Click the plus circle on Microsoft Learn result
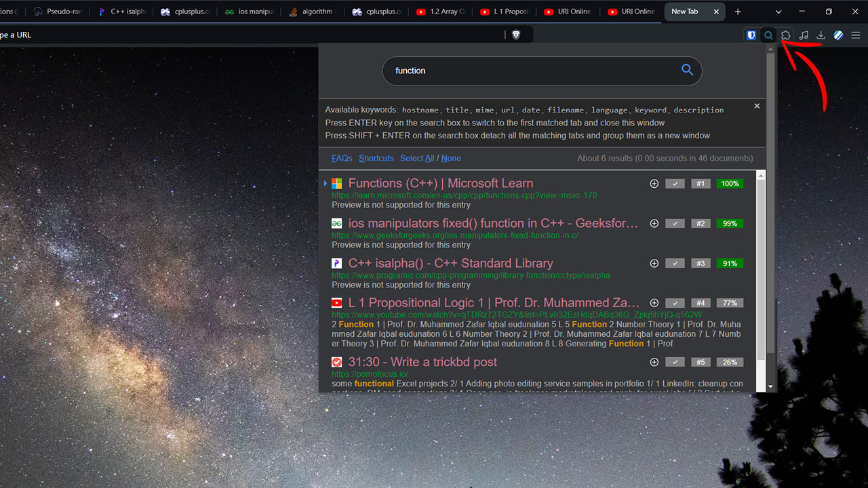The height and width of the screenshot is (488, 868). [654, 184]
